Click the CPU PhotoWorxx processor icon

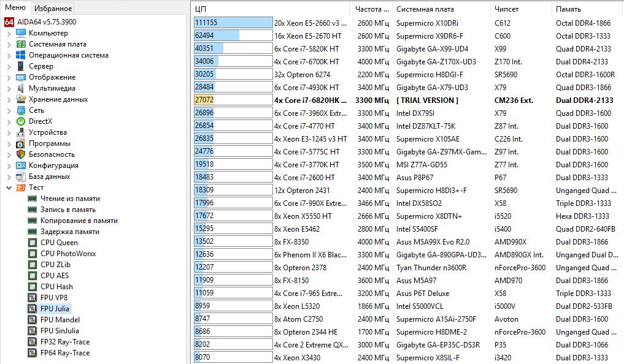point(33,254)
